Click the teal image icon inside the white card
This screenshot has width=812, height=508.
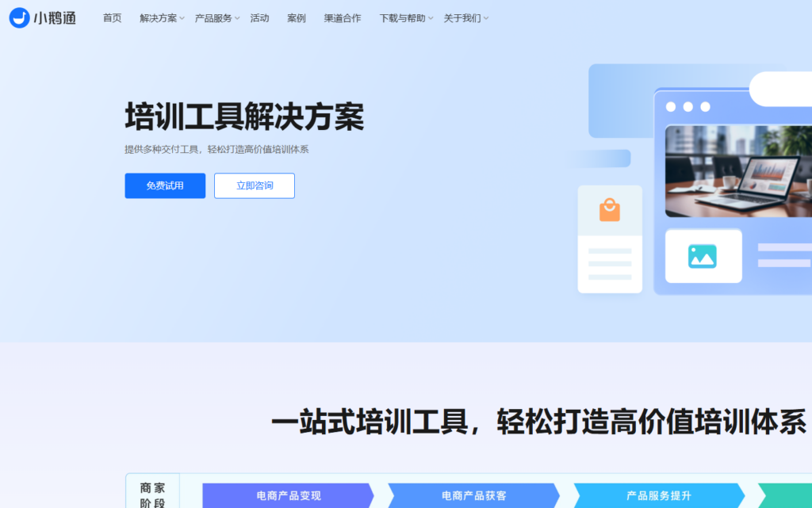(703, 255)
